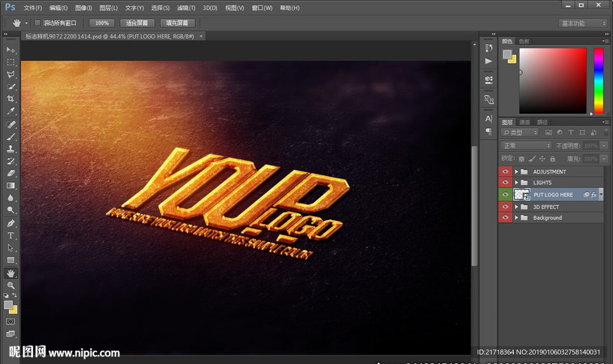Image resolution: width=613 pixels, height=364 pixels.
Task: Hide the ADJUSTMENT layer group
Action: (505, 172)
